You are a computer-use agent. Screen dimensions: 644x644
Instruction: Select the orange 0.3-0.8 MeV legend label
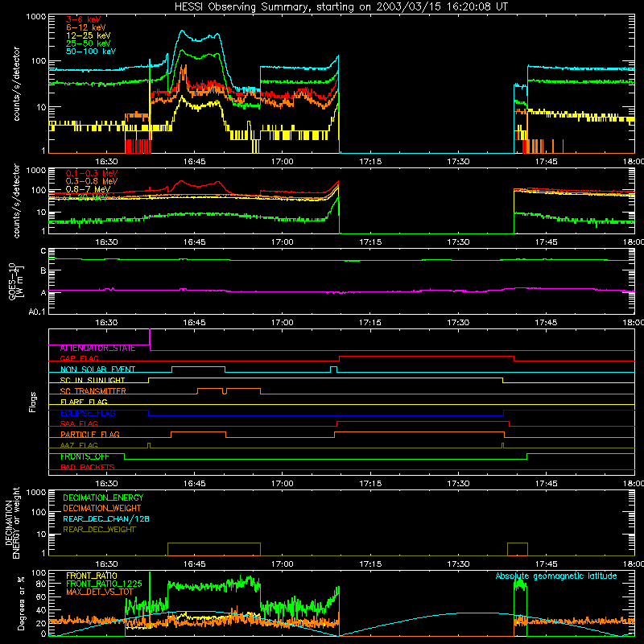pyautogui.click(x=92, y=181)
